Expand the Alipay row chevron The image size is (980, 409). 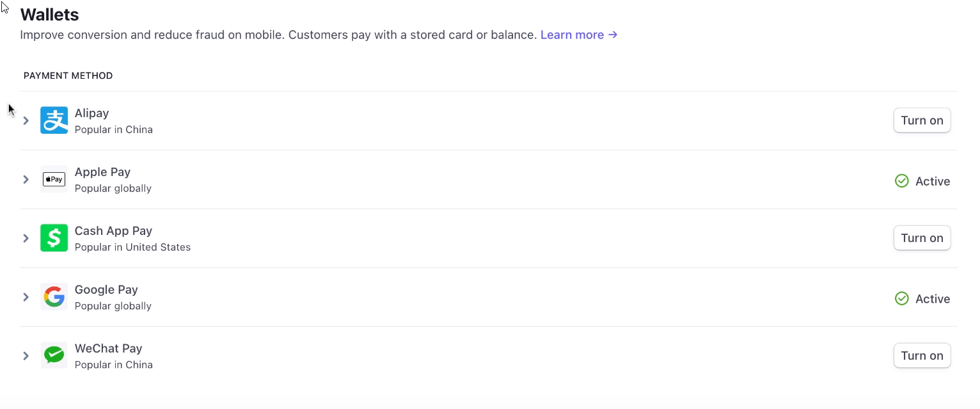tap(26, 120)
